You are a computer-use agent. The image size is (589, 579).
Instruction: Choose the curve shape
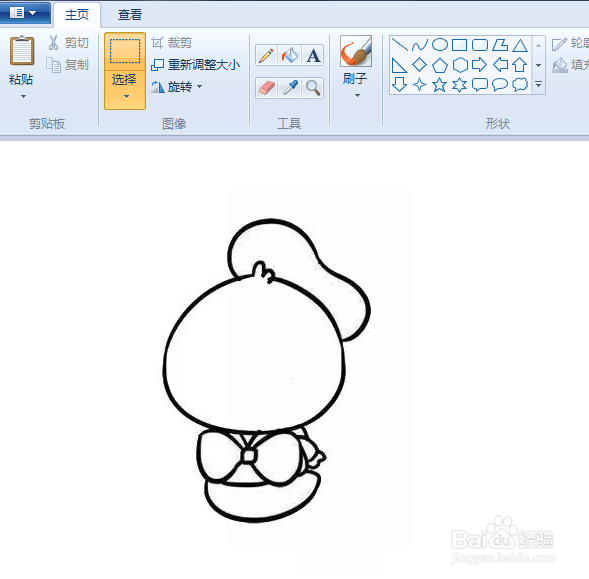(x=420, y=45)
